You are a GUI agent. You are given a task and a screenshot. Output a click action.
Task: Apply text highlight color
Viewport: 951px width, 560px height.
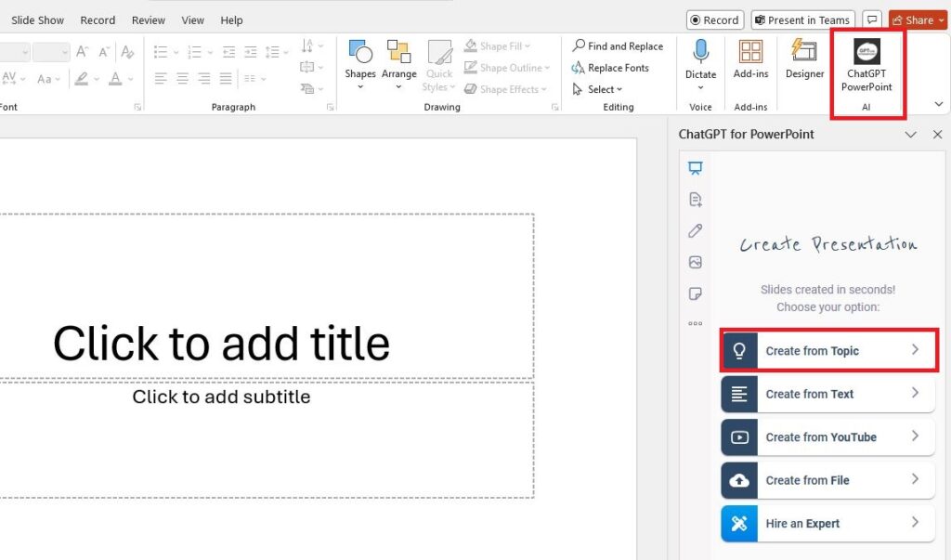point(82,78)
